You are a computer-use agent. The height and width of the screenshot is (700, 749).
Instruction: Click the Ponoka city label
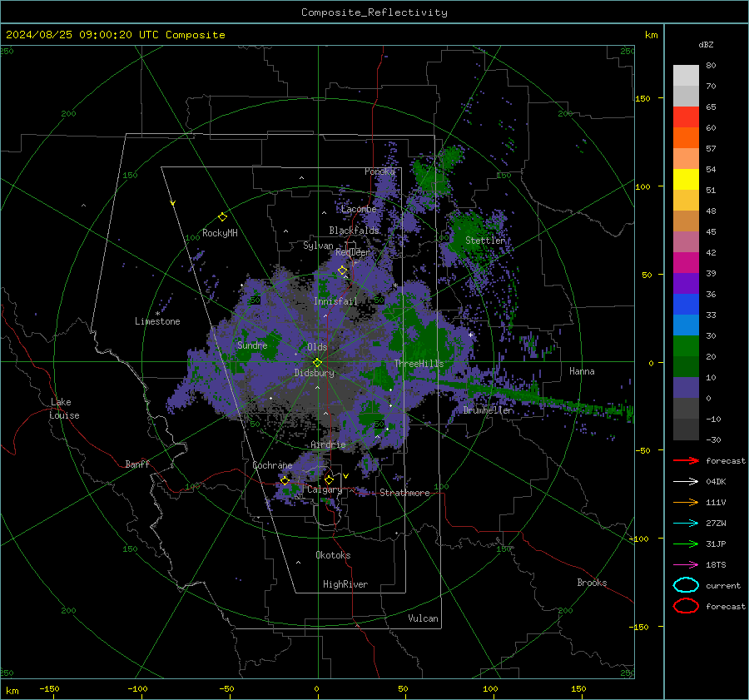(379, 171)
